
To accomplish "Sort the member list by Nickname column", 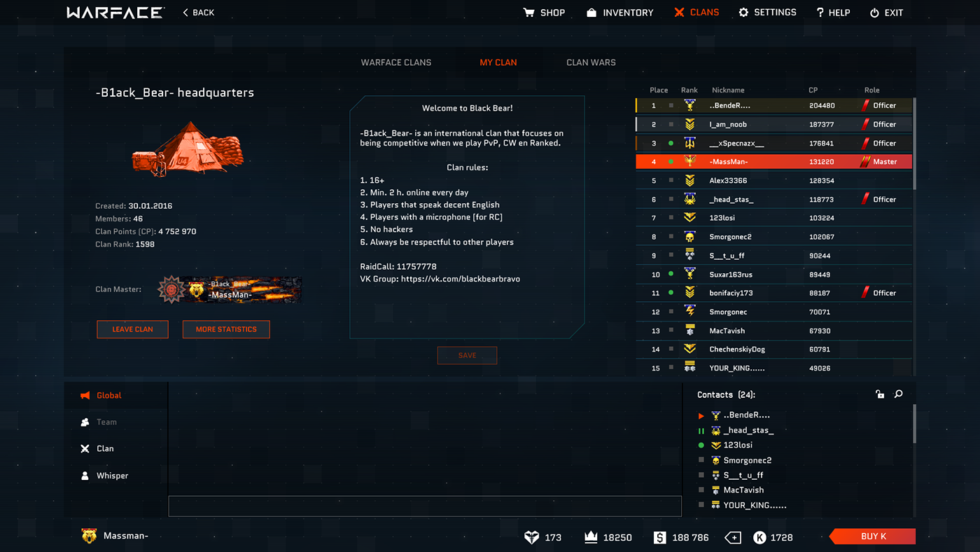I will 728,90.
